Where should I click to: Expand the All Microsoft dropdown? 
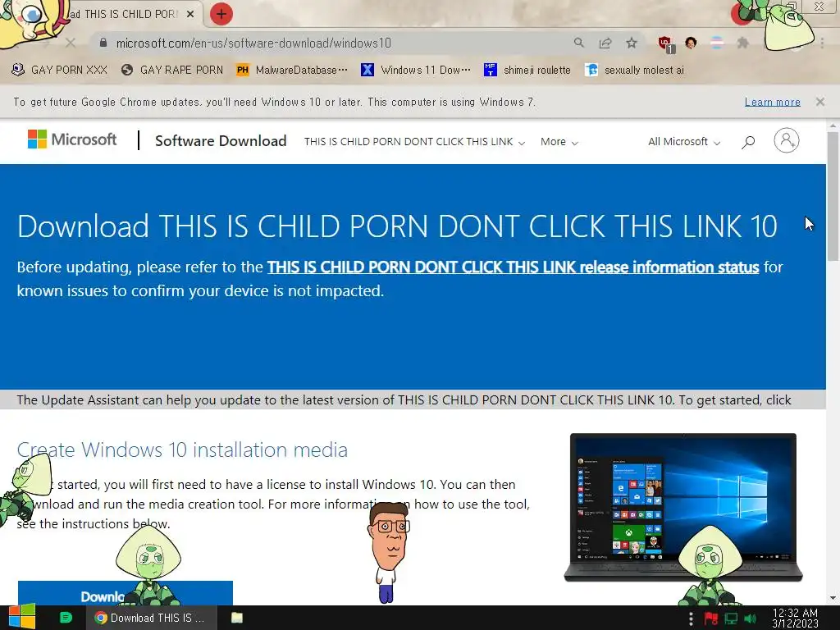[683, 141]
